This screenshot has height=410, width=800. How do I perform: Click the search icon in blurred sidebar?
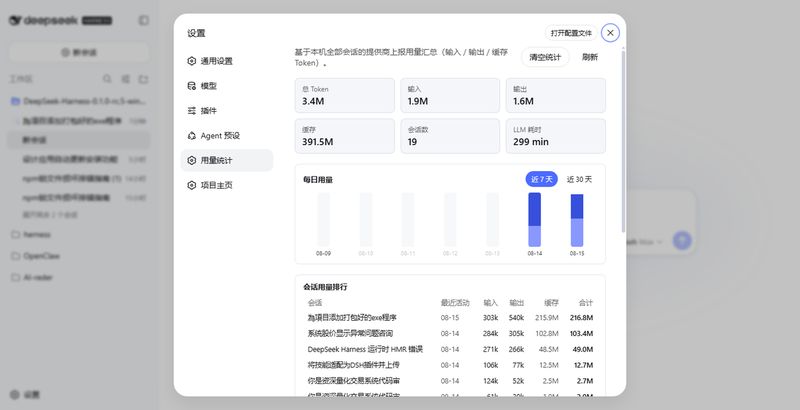107,79
